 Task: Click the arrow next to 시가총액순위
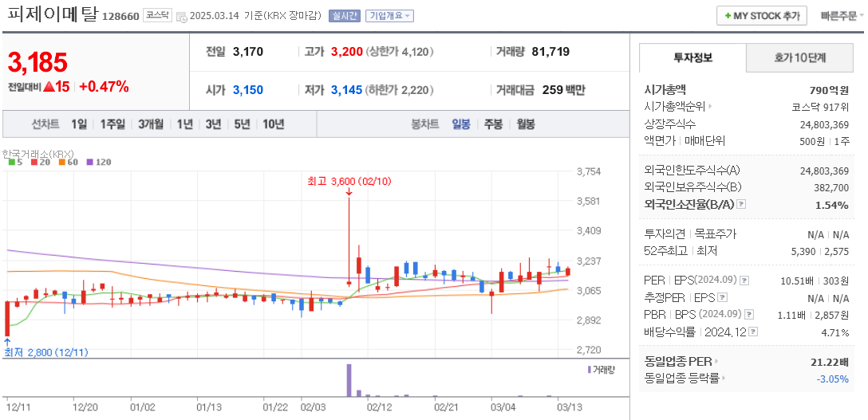[710, 107]
